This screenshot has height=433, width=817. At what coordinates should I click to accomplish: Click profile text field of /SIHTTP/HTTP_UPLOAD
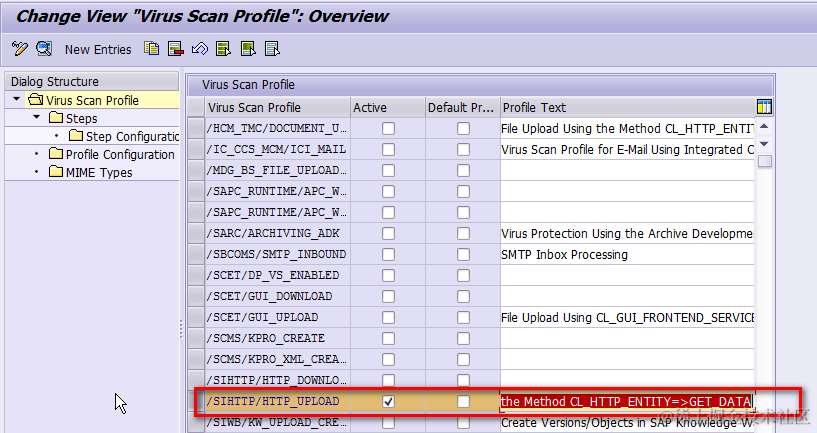(627, 401)
